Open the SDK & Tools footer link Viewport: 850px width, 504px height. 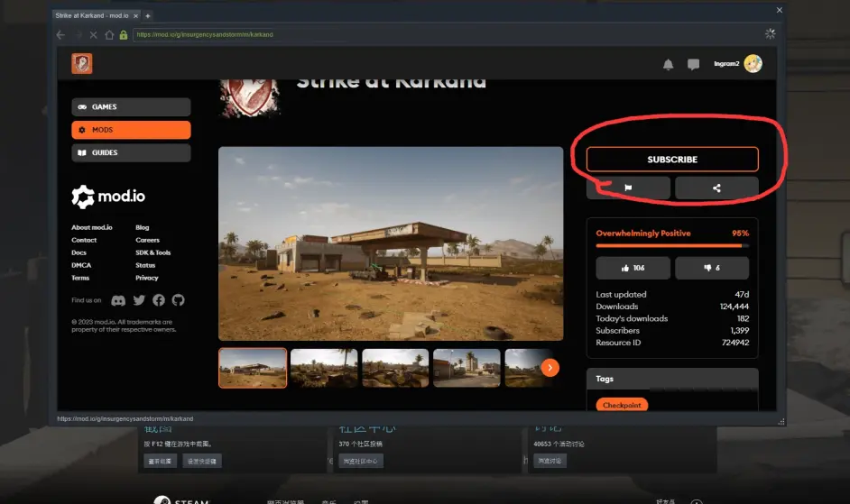[x=152, y=252]
